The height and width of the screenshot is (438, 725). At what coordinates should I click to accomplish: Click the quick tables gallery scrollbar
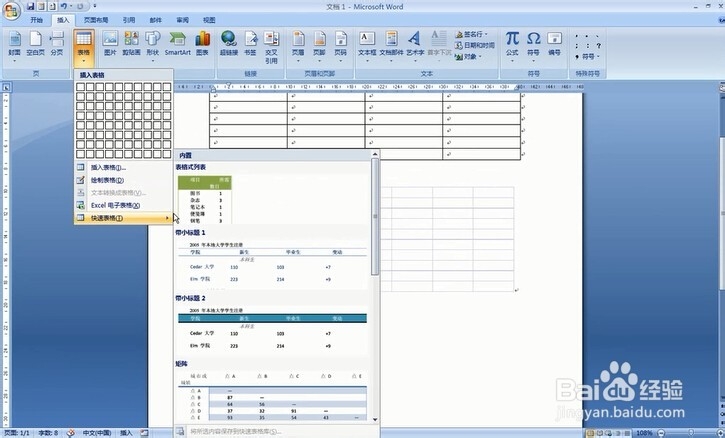pos(375,216)
